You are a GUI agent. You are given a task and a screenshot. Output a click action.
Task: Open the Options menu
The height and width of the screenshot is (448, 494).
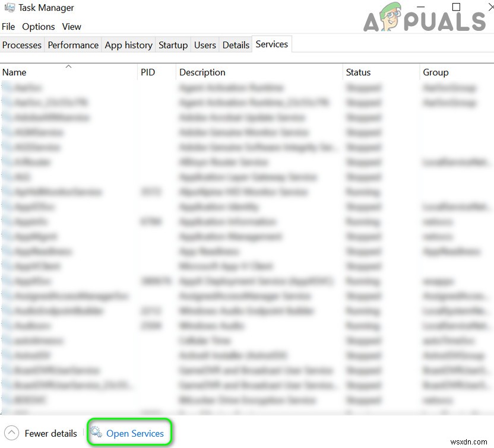tap(38, 27)
